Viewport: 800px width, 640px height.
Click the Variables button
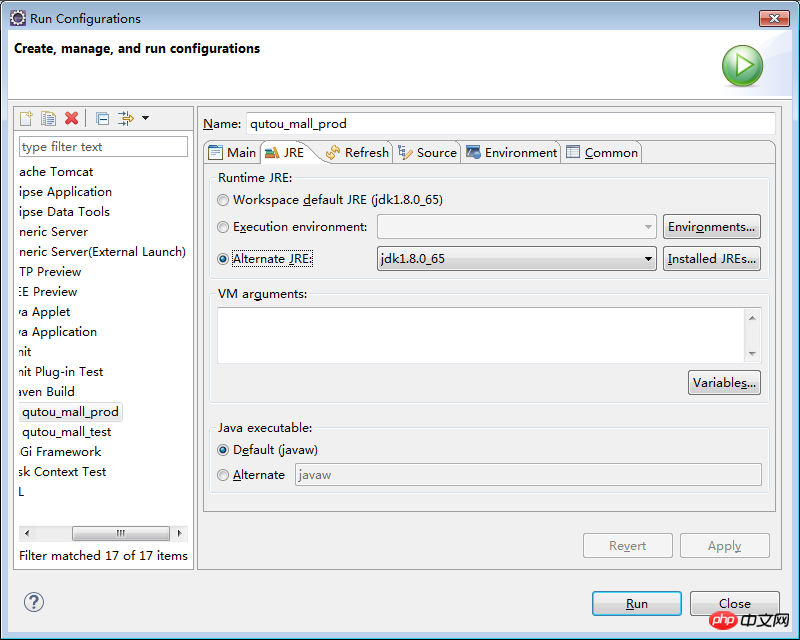click(724, 383)
